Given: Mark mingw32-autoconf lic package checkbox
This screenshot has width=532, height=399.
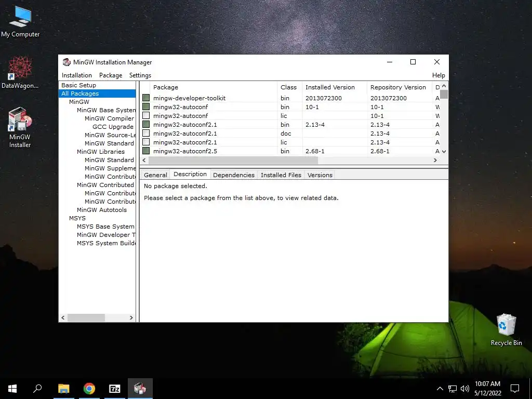Looking at the screenshot, I should click(x=146, y=115).
